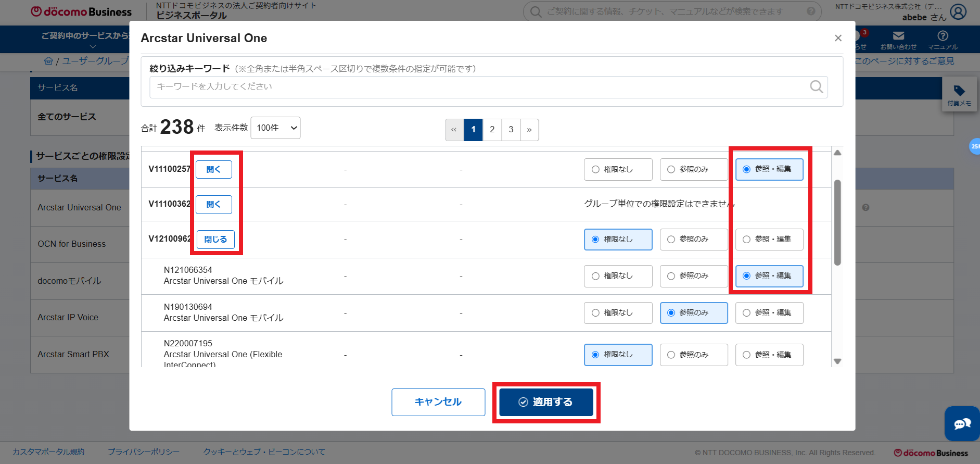Screen dimensions: 980x464
Task: Open the user account avatar icon
Action: (x=958, y=11)
